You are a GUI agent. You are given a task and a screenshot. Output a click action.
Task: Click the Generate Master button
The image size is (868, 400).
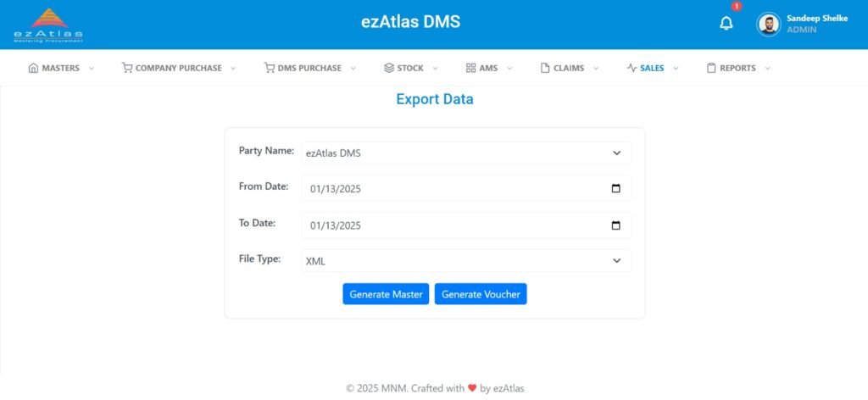tap(386, 294)
